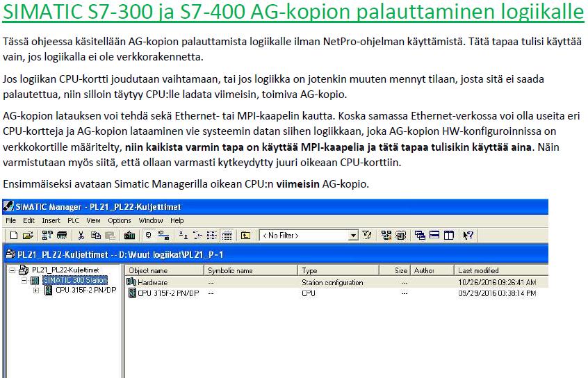
Task: Click the Tile Vertically windows icon
Action: tap(448, 236)
